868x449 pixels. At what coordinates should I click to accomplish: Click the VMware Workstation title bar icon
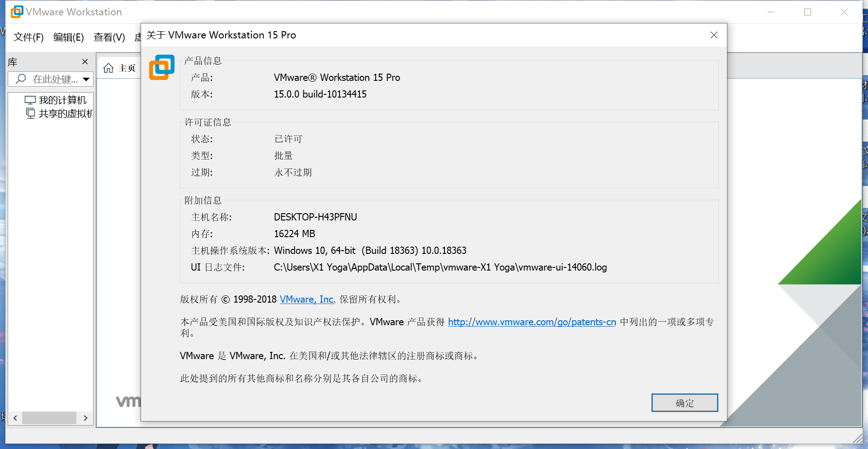(17, 12)
